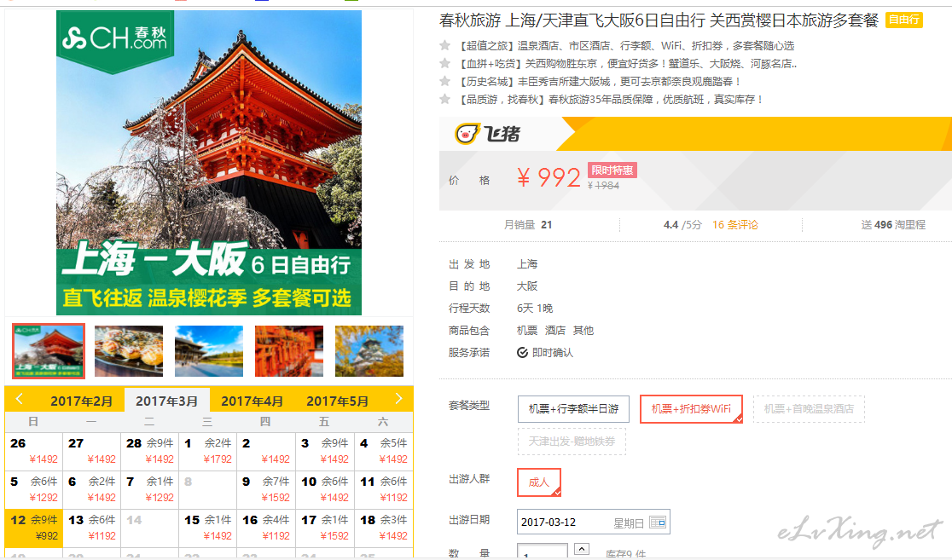
Task: View the takoyaki food thumbnail
Action: [x=129, y=351]
